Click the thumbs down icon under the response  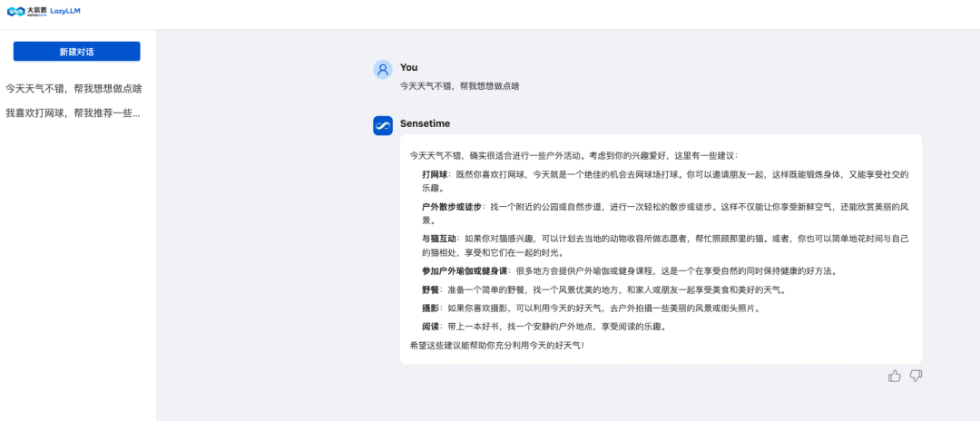(x=916, y=376)
